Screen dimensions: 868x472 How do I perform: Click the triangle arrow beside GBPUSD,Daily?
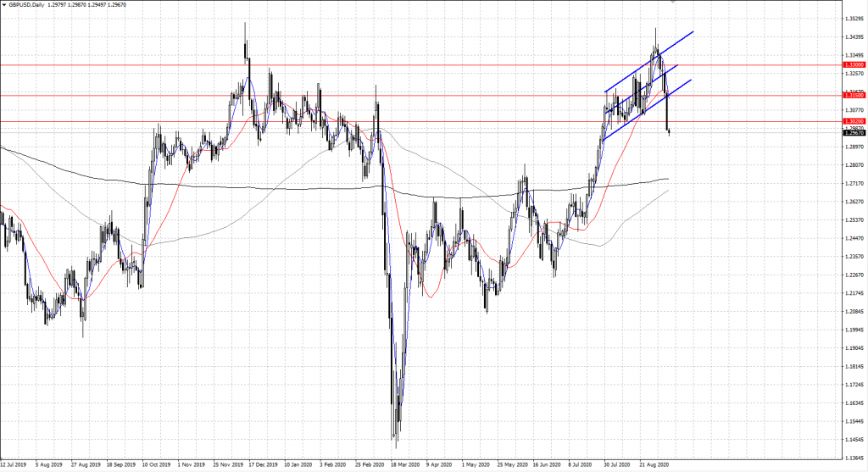(x=5, y=4)
